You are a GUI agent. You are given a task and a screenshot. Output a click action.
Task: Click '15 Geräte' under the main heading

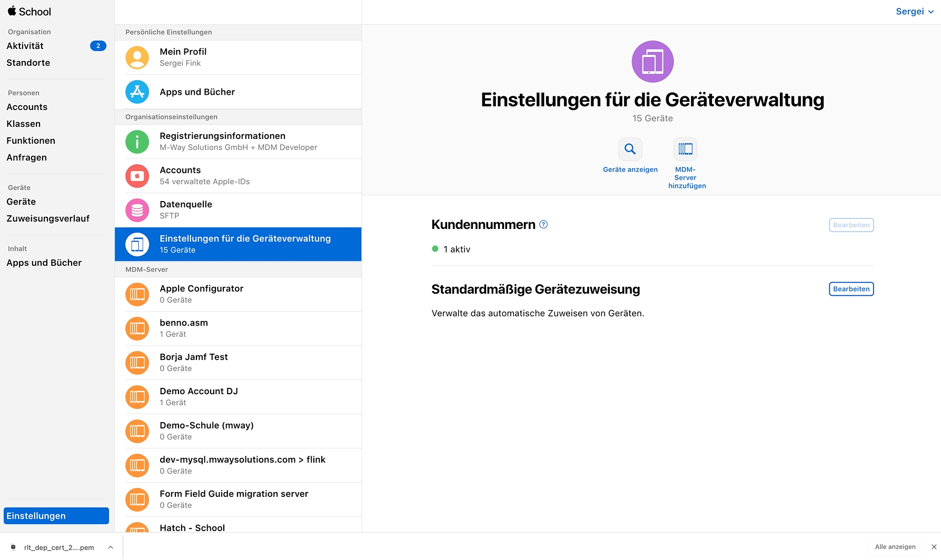(x=652, y=118)
